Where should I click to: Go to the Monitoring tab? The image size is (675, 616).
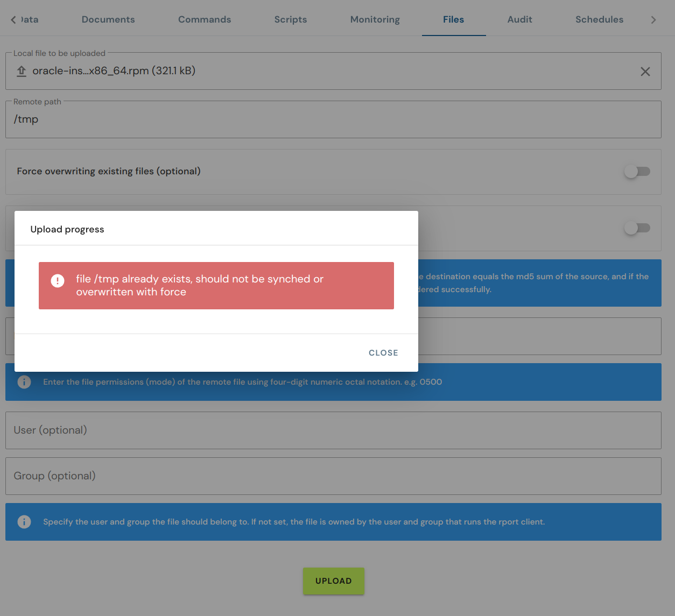point(375,19)
